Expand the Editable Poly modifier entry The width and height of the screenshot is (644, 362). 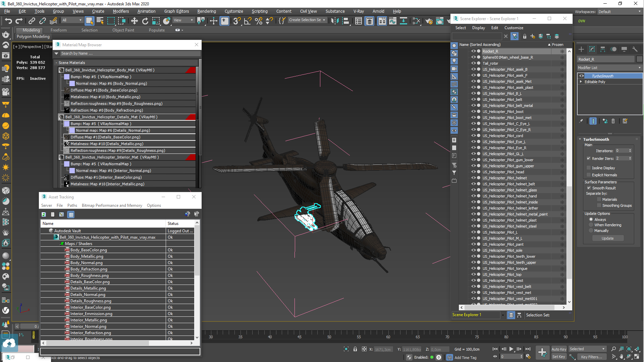[x=581, y=82]
